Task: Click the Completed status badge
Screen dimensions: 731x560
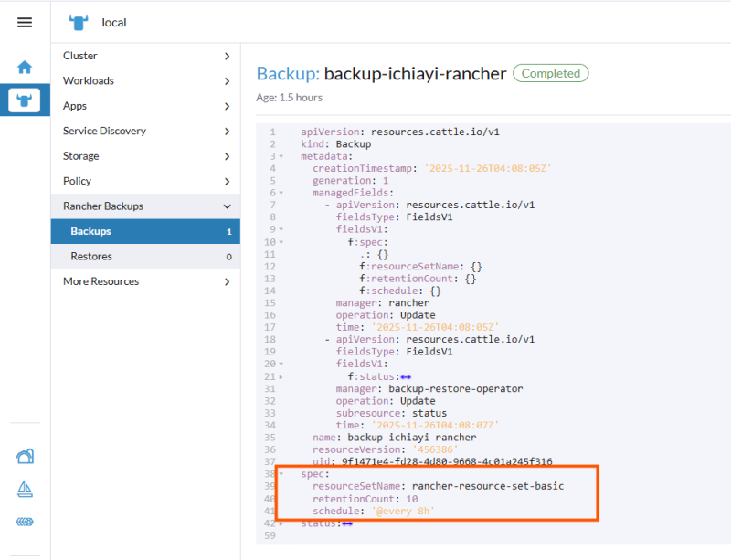Action: click(x=551, y=73)
